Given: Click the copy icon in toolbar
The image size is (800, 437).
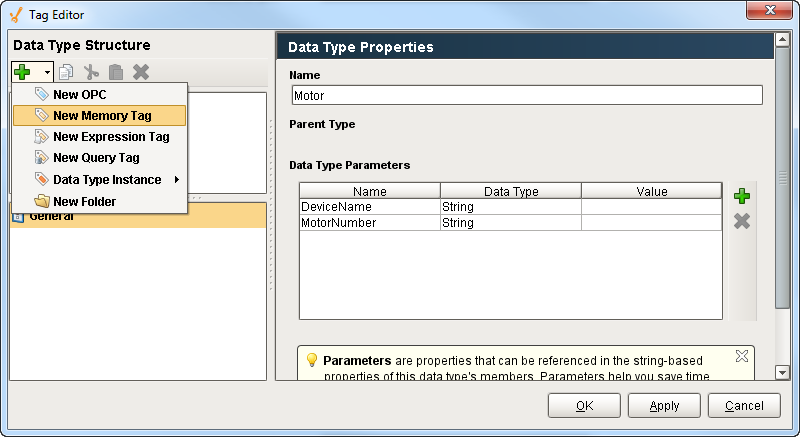Looking at the screenshot, I should coord(67,72).
